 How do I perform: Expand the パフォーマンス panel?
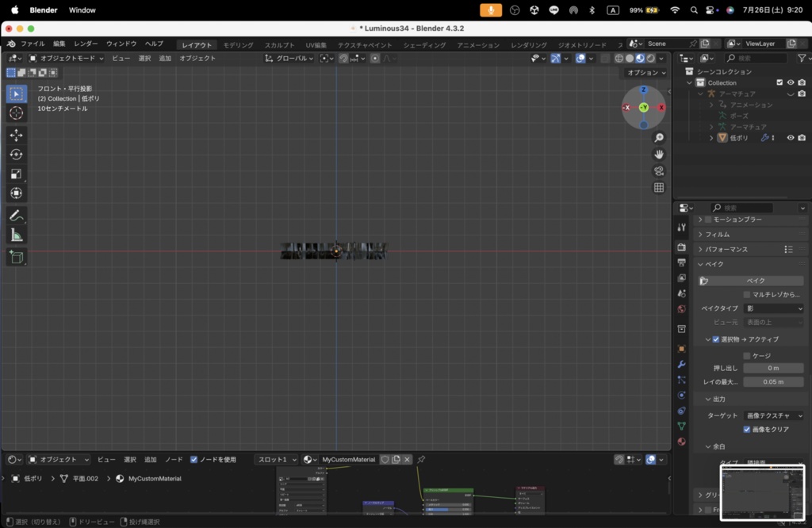(x=726, y=250)
